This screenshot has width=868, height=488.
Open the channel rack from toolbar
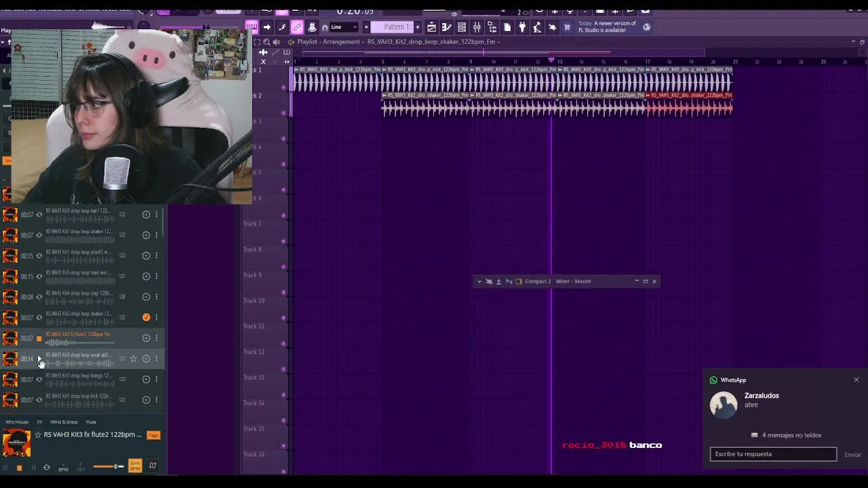(x=462, y=27)
